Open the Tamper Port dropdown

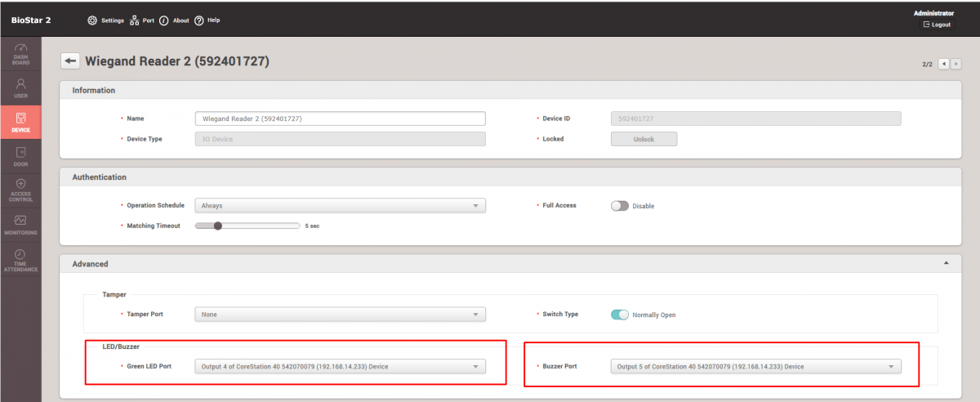340,315
